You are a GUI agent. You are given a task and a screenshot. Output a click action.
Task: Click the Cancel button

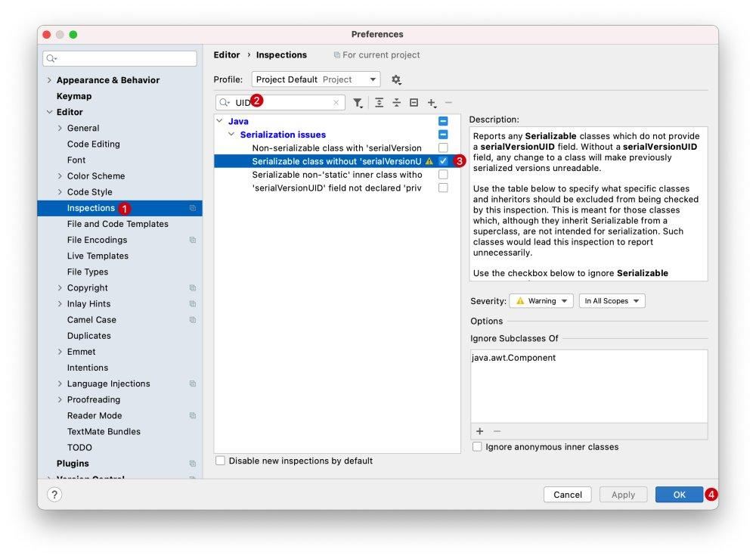[567, 495]
